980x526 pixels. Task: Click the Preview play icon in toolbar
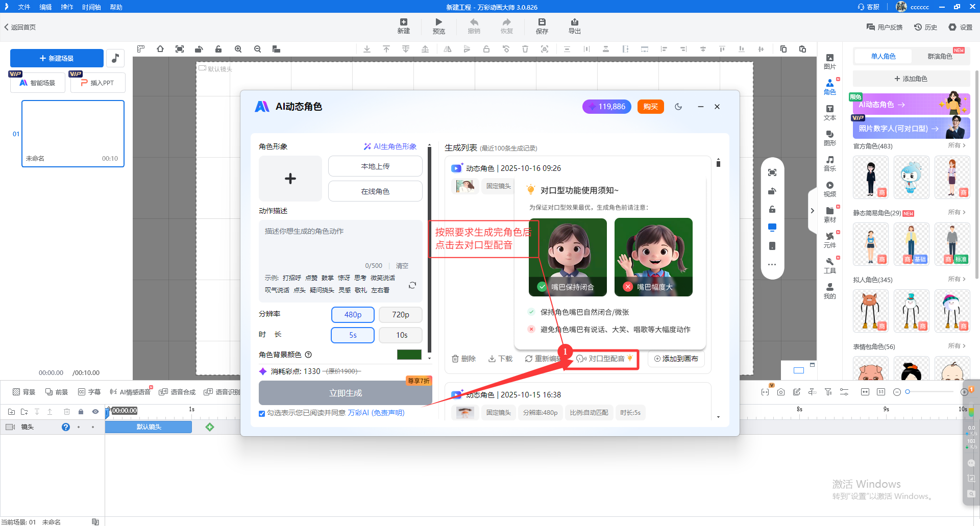[x=438, y=22]
